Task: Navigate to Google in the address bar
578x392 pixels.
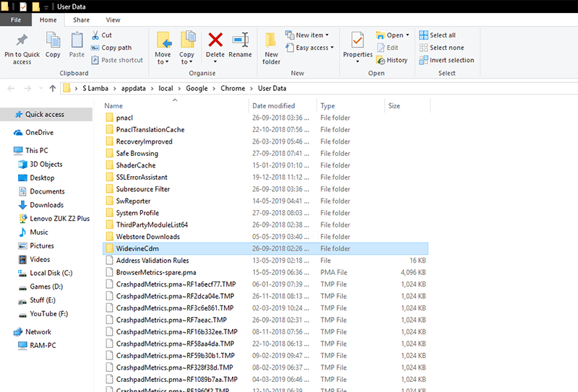Action: pos(197,88)
